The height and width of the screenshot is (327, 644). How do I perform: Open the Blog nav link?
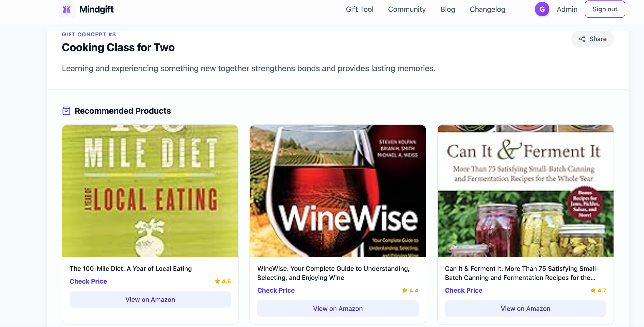tap(448, 9)
